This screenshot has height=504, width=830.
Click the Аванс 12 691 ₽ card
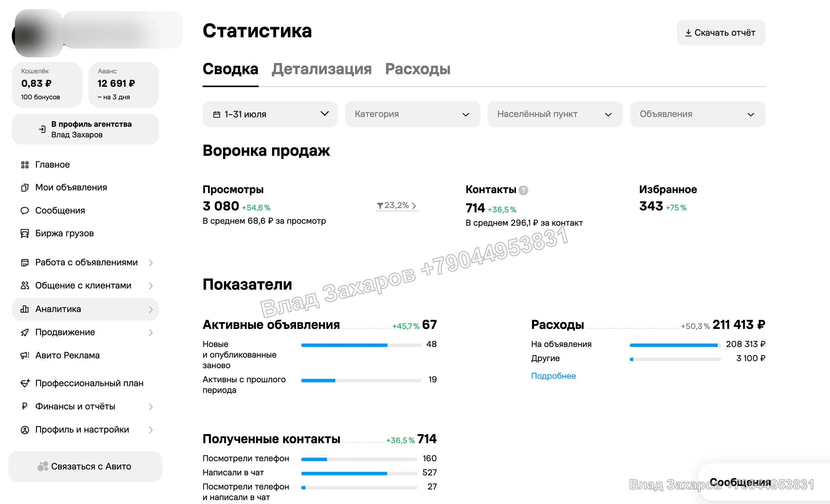[x=124, y=84]
